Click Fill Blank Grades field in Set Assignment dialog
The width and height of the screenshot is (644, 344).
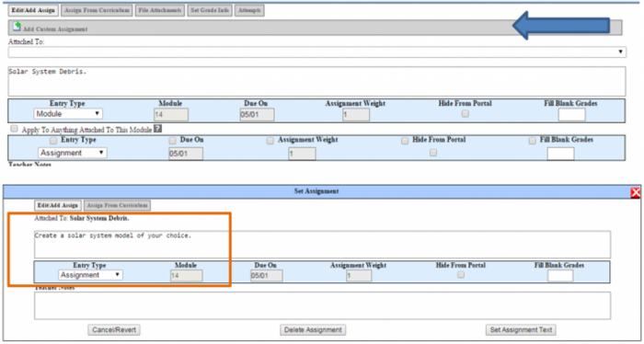pyautogui.click(x=560, y=275)
